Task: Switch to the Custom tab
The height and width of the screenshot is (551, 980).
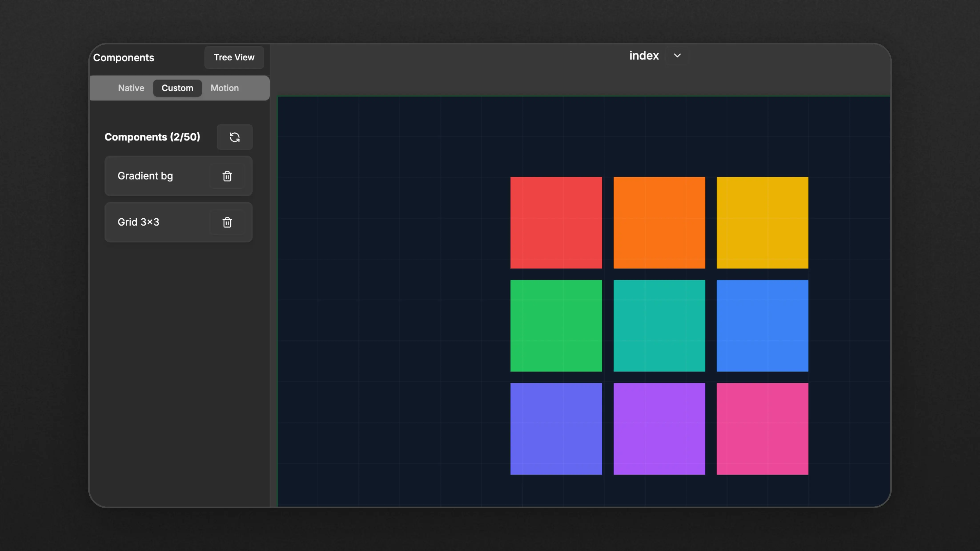Action: [x=177, y=88]
